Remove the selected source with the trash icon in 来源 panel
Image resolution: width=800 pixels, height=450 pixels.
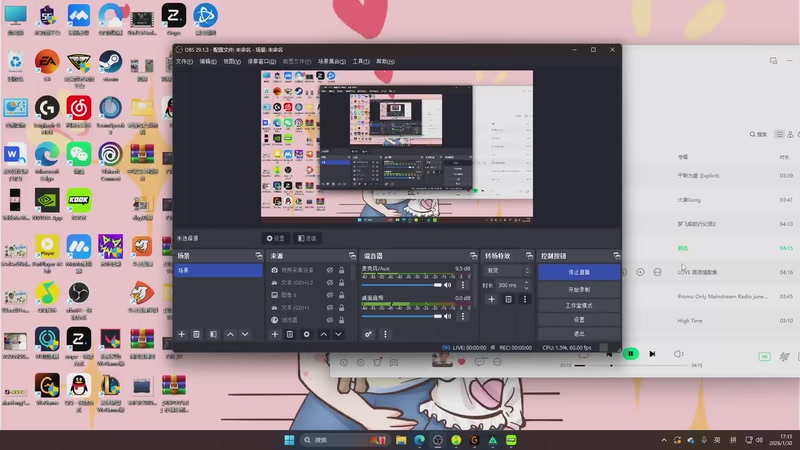point(290,334)
